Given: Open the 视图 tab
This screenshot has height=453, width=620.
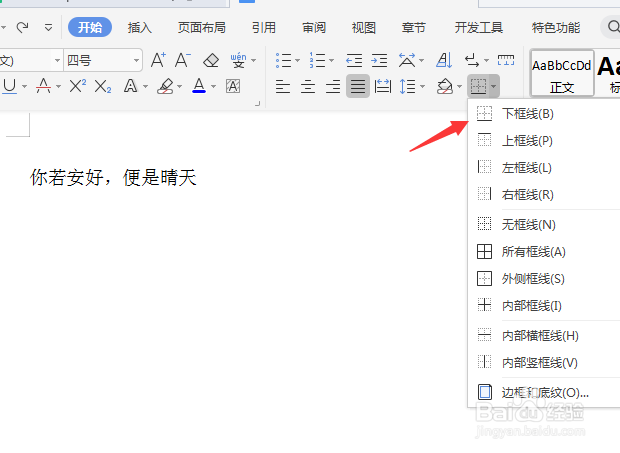Looking at the screenshot, I should (x=364, y=28).
